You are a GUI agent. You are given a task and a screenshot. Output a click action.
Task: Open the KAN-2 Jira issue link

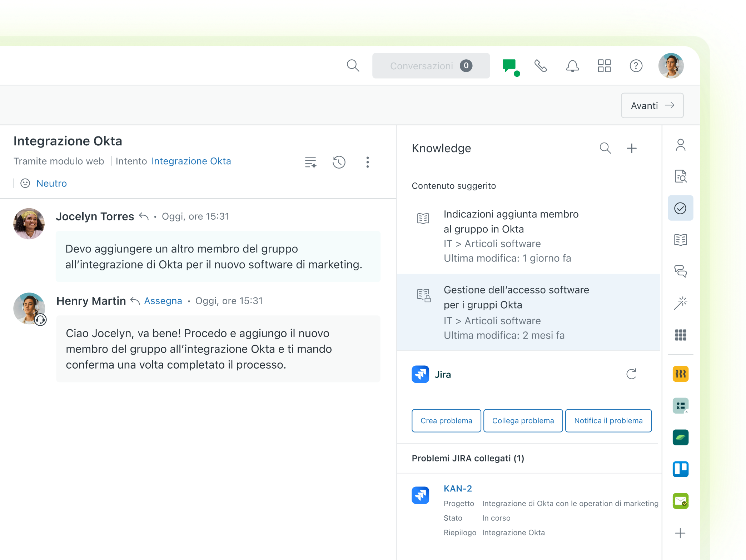pos(458,488)
